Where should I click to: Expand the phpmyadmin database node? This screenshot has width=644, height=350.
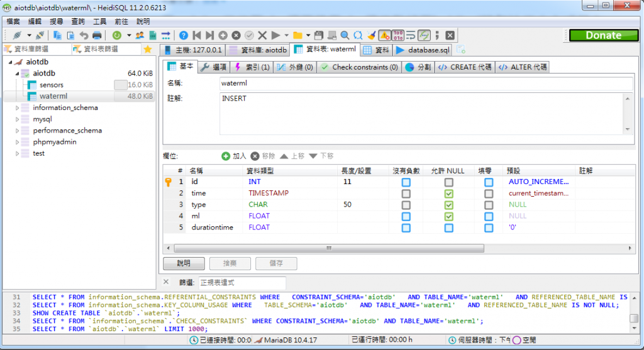pyautogui.click(x=17, y=143)
